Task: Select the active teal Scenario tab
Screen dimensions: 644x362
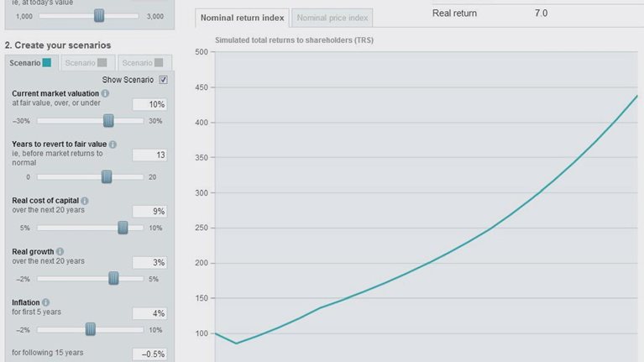Action: click(x=30, y=63)
